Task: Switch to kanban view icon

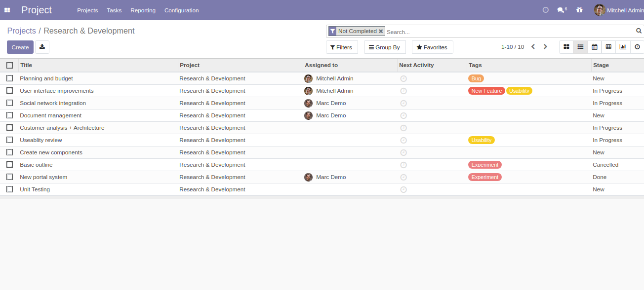Action: (566, 47)
